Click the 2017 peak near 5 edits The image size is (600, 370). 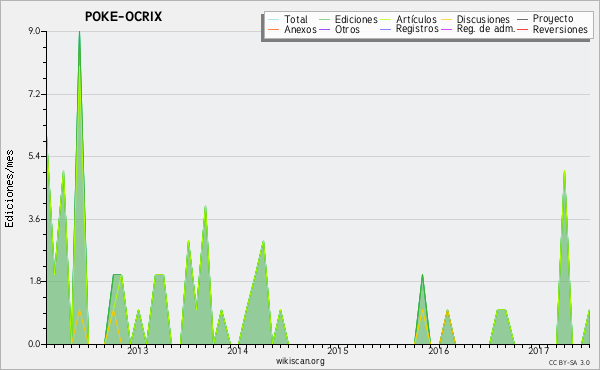click(x=564, y=171)
